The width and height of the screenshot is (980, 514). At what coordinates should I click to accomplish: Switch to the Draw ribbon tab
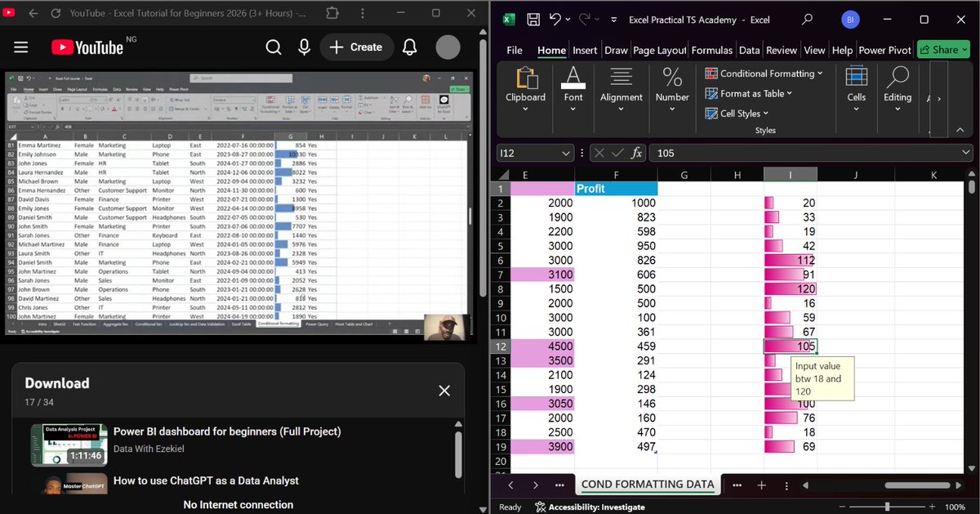click(616, 50)
